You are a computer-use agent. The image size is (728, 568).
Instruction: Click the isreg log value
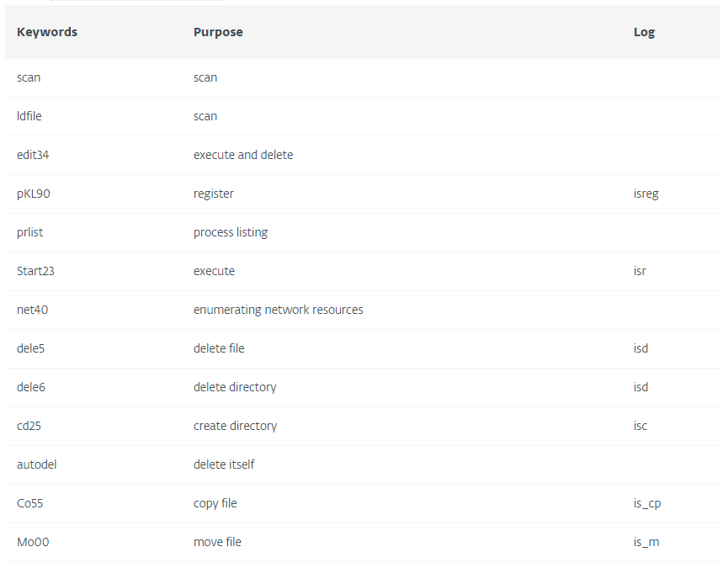click(646, 194)
